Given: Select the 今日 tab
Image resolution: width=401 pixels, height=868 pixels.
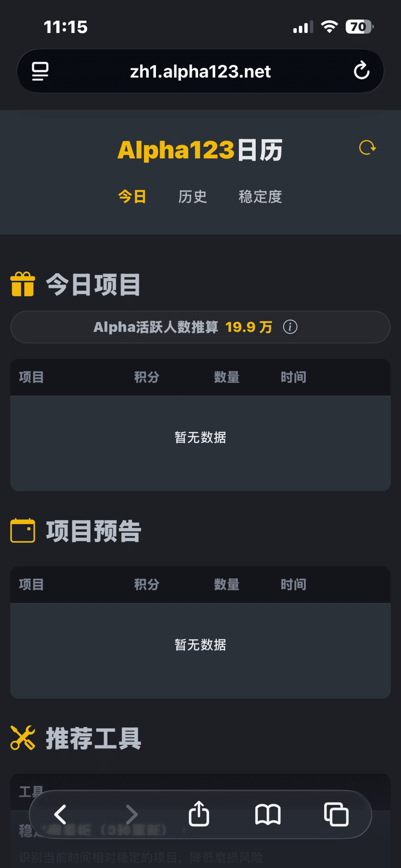Looking at the screenshot, I should coord(132,197).
